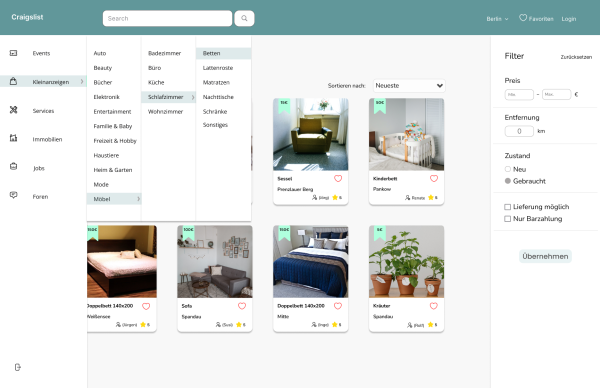
Task: Click the Übernehmen button
Action: [545, 256]
